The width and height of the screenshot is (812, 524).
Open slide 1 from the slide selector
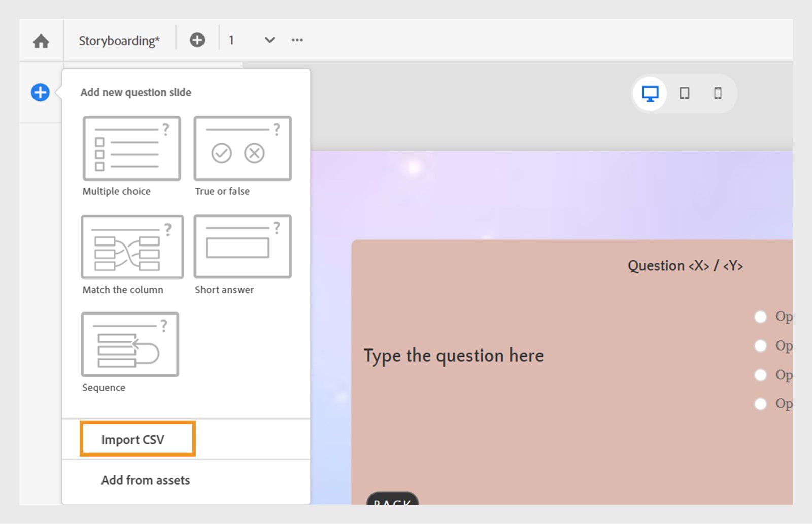click(232, 40)
